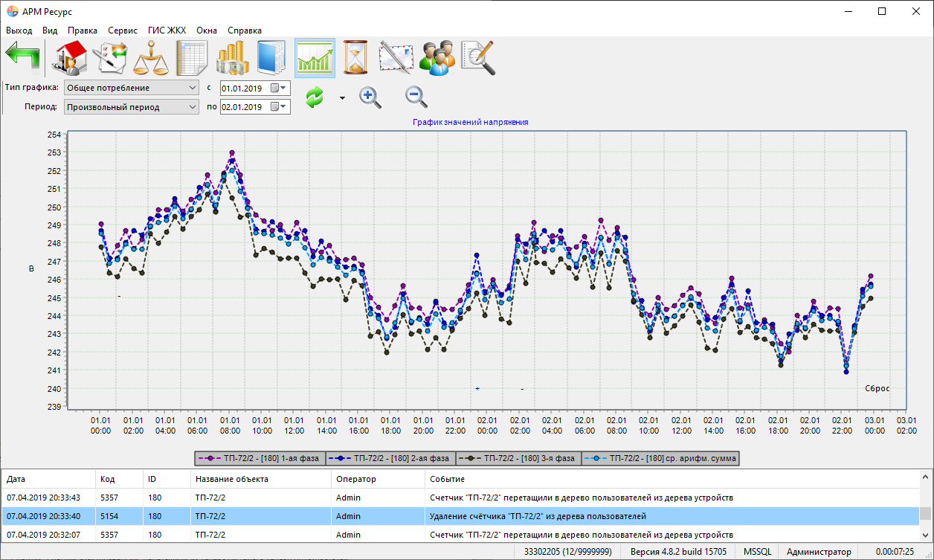
Task: Open the checklist with green arrows icon
Action: 110,58
